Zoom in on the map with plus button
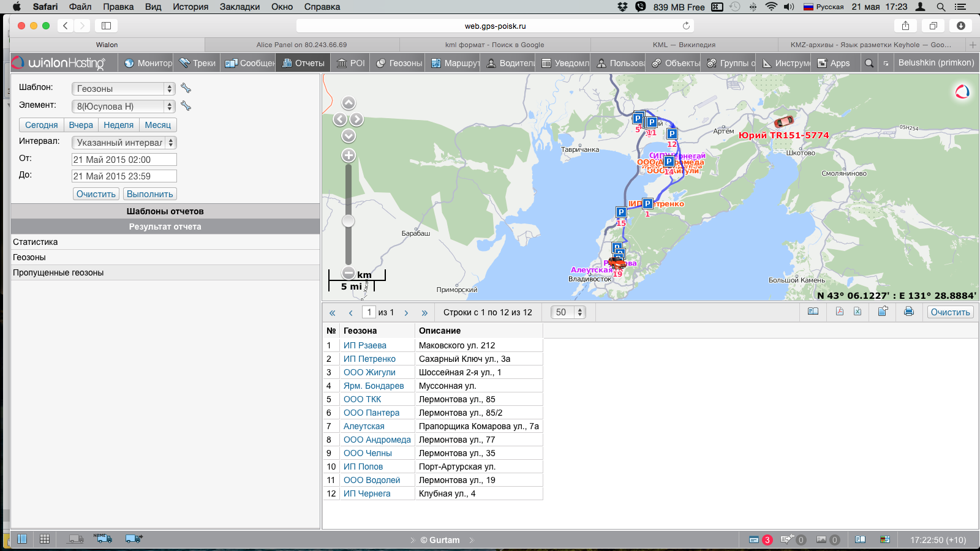Image resolution: width=980 pixels, height=551 pixels. [x=349, y=156]
